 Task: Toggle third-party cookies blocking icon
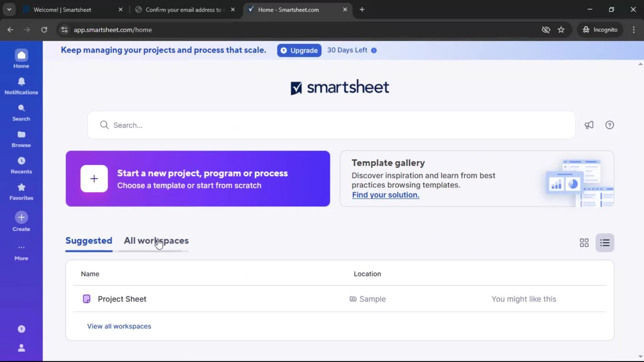tap(546, 29)
